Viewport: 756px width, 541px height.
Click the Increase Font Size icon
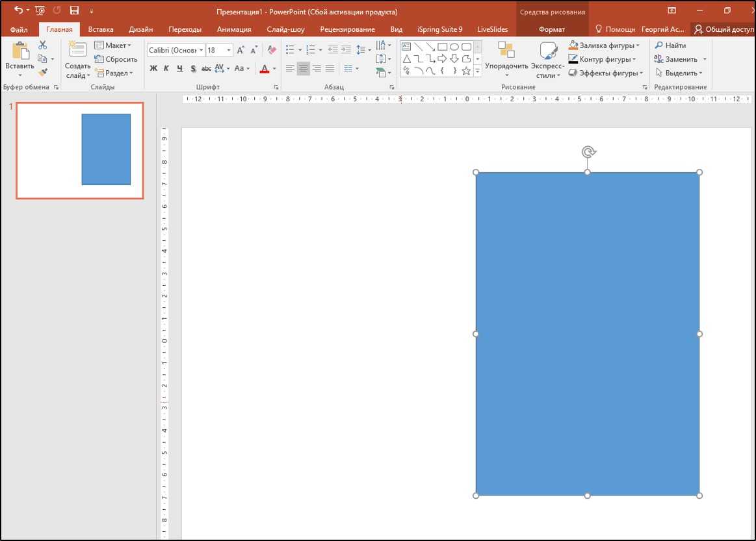pyautogui.click(x=241, y=50)
